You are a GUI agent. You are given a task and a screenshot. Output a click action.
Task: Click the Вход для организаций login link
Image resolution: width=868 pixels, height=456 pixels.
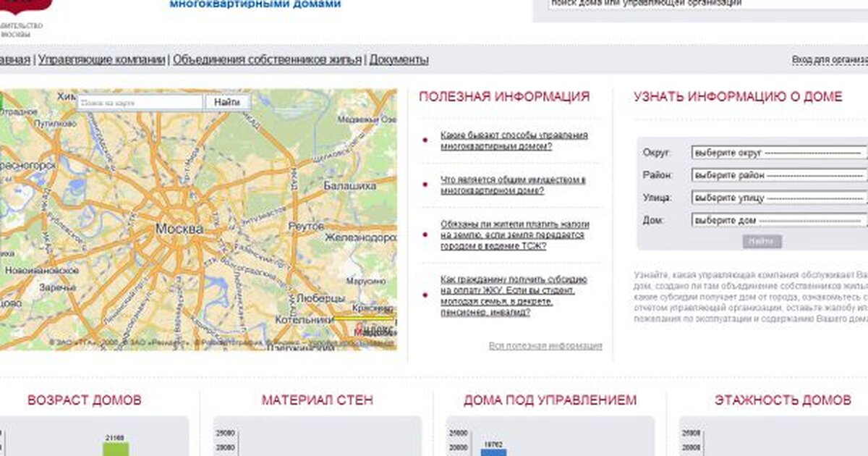tap(830, 60)
